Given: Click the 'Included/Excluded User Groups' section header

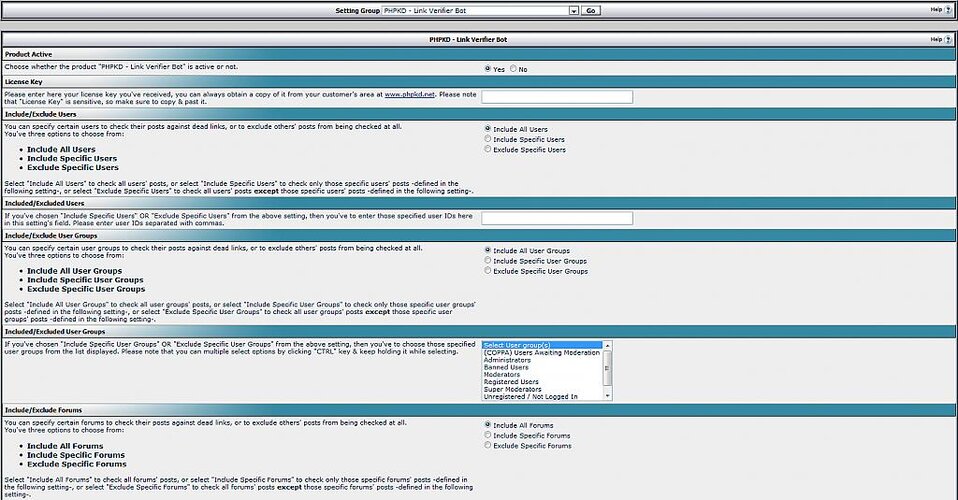Looking at the screenshot, I should point(479,331).
